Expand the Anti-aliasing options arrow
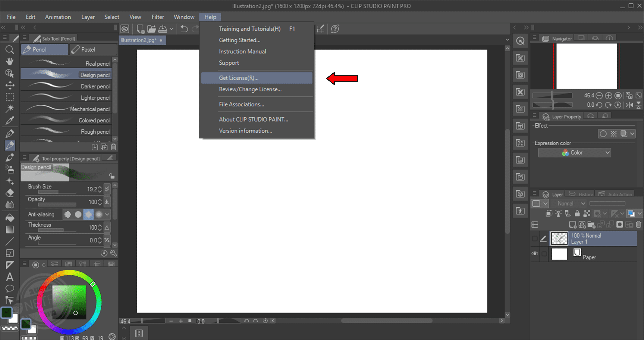644x340 pixels. [107, 214]
